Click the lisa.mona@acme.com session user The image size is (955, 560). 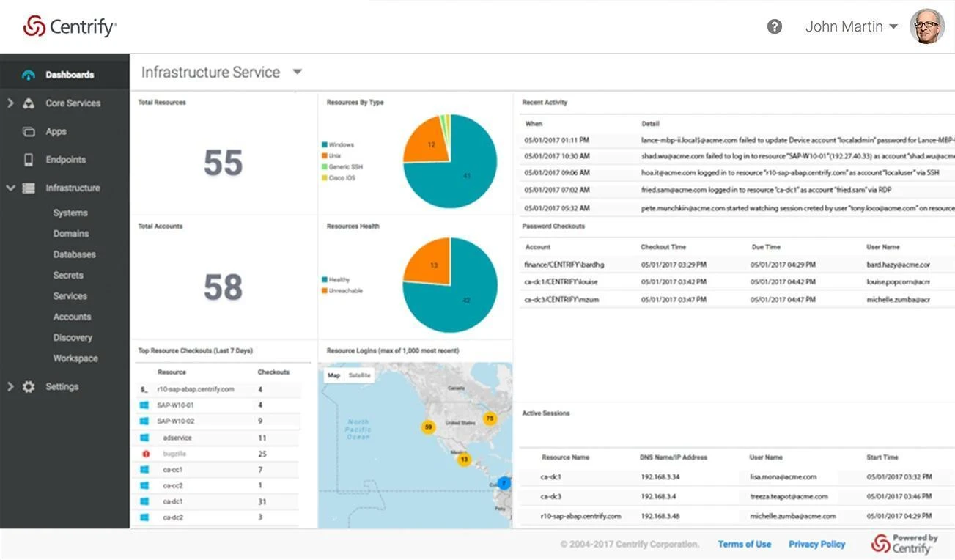[x=783, y=477]
